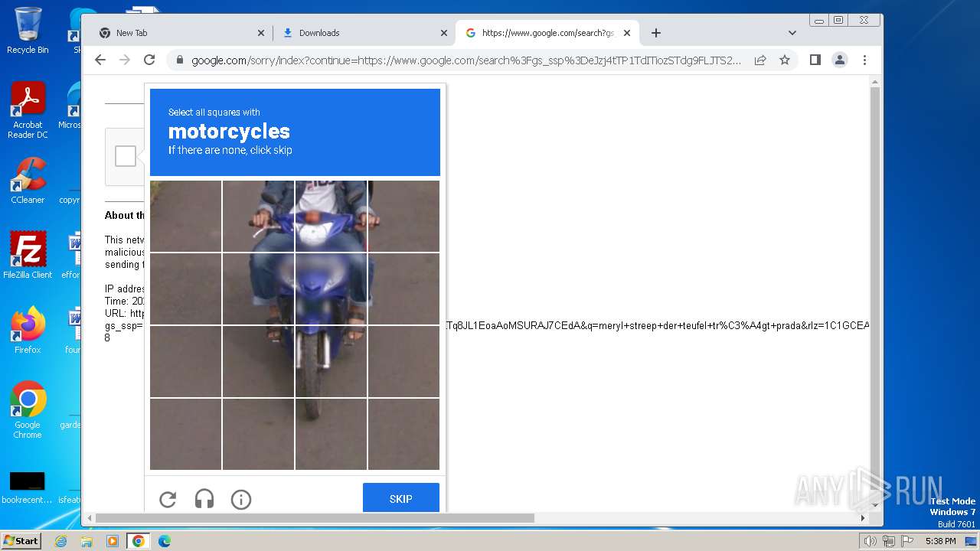
Task: Click the Action Center flag tray icon
Action: [908, 541]
